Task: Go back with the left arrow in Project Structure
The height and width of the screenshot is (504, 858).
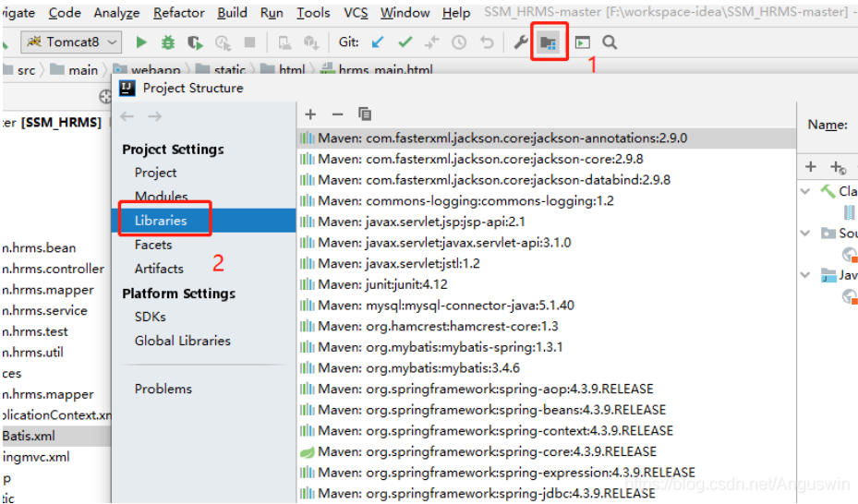Action: [x=127, y=116]
